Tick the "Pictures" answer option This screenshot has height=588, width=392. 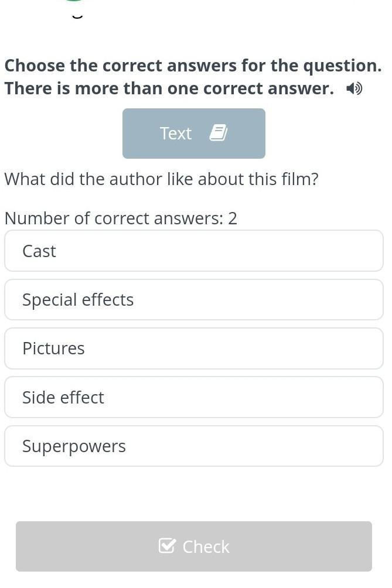(193, 348)
